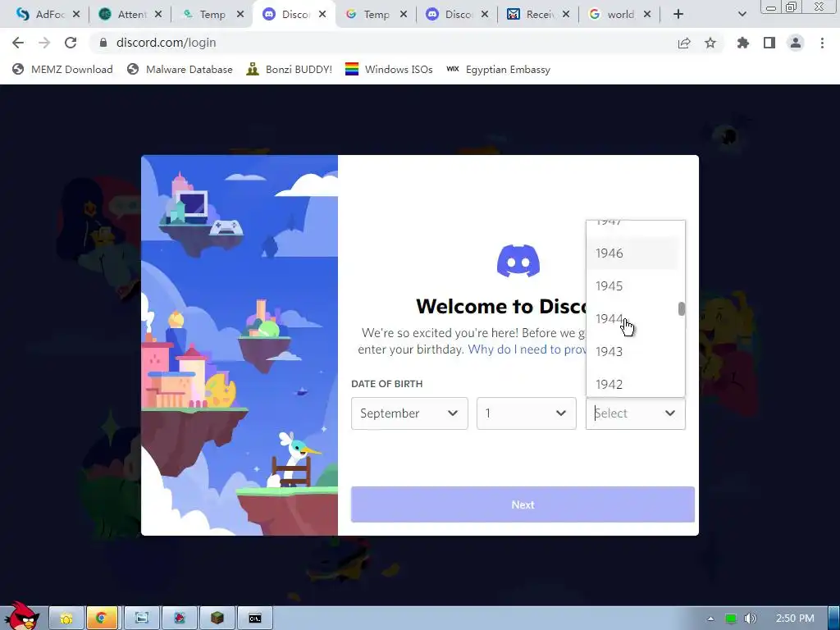Reload the Discord login page

(x=71, y=43)
